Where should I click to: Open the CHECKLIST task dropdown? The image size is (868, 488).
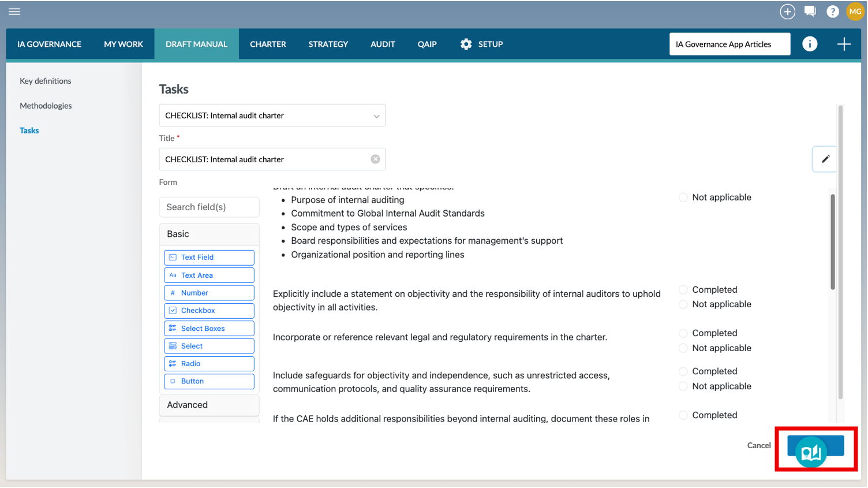click(272, 116)
